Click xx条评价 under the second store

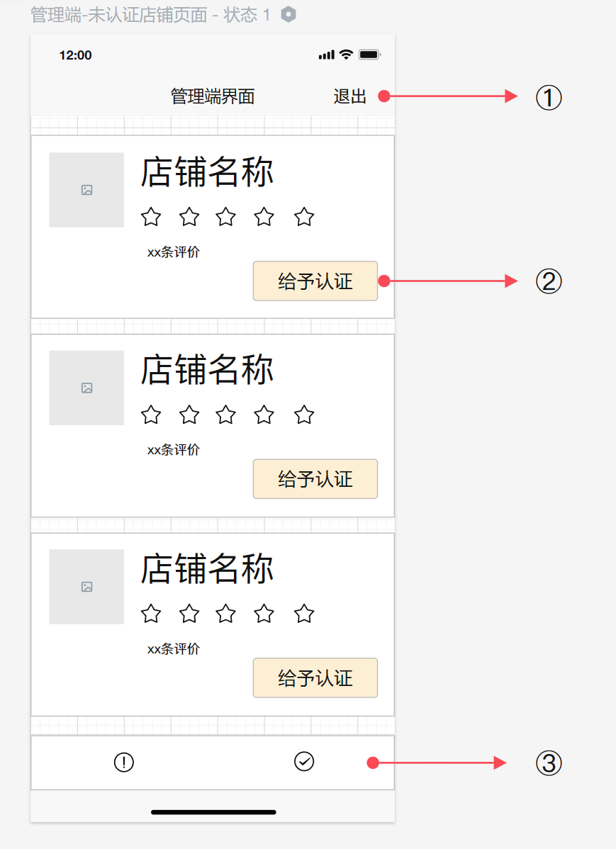(174, 449)
